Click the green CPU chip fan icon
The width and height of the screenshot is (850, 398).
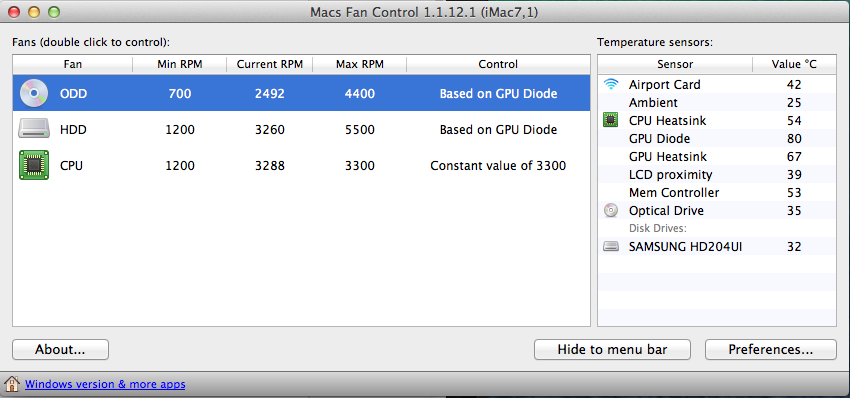click(x=34, y=165)
